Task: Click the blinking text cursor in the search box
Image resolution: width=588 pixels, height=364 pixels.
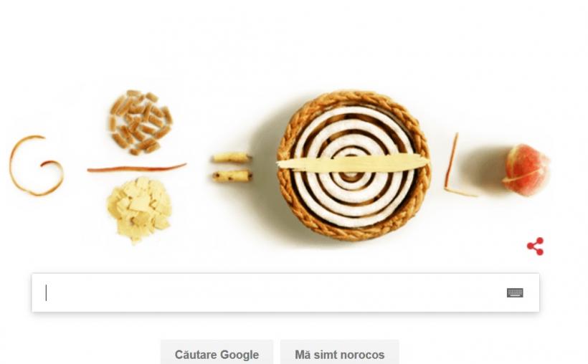Action: point(46,293)
